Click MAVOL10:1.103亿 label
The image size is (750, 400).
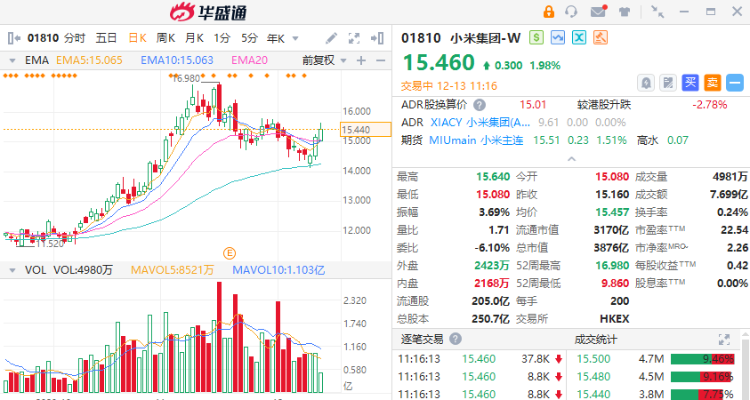[x=278, y=270]
